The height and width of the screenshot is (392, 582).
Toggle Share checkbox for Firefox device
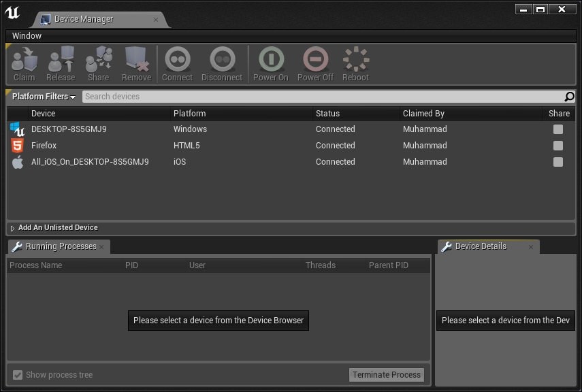[558, 146]
